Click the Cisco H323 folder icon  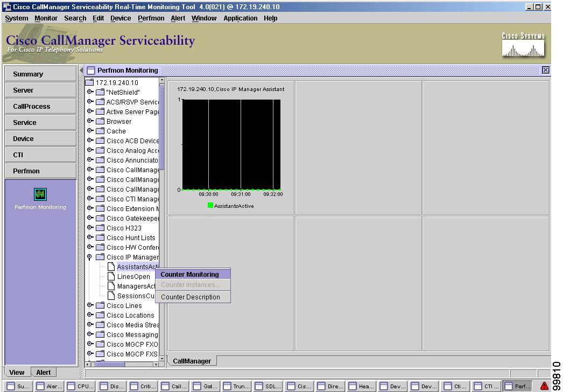[x=100, y=228]
